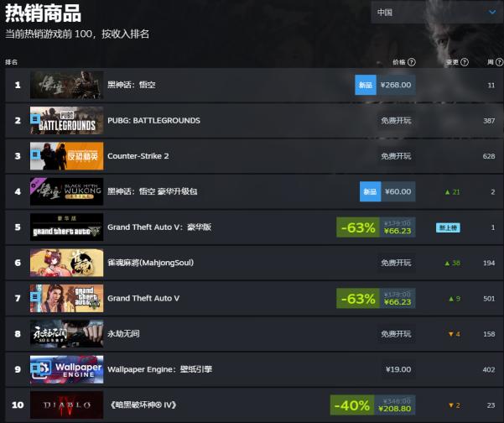Click the ¥268.00 price of 黑神话：悟空
Viewport: 504px width, 423px height.
396,85
